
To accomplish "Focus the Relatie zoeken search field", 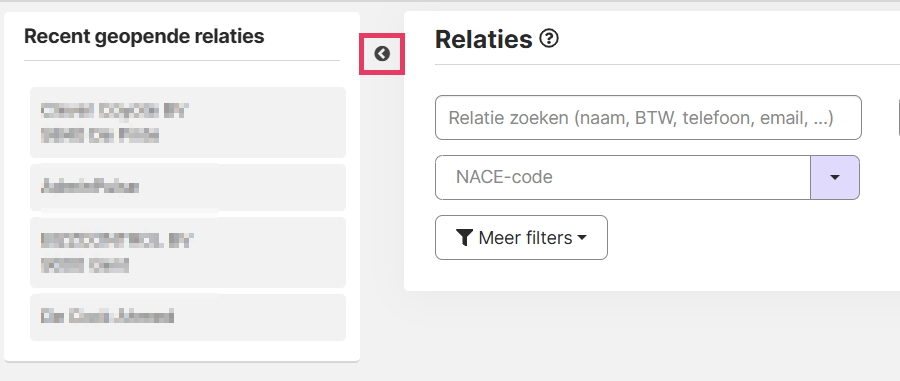I will pos(648,118).
